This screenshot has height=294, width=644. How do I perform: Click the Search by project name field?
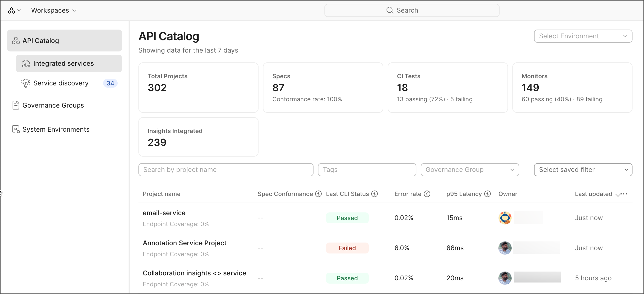pyautogui.click(x=226, y=170)
